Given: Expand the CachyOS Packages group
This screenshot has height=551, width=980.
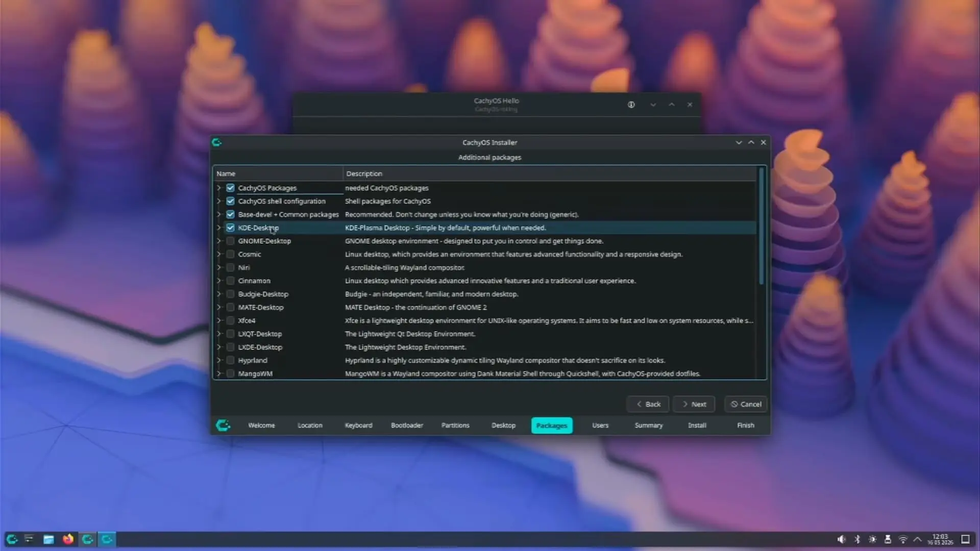Looking at the screenshot, I should pos(219,188).
